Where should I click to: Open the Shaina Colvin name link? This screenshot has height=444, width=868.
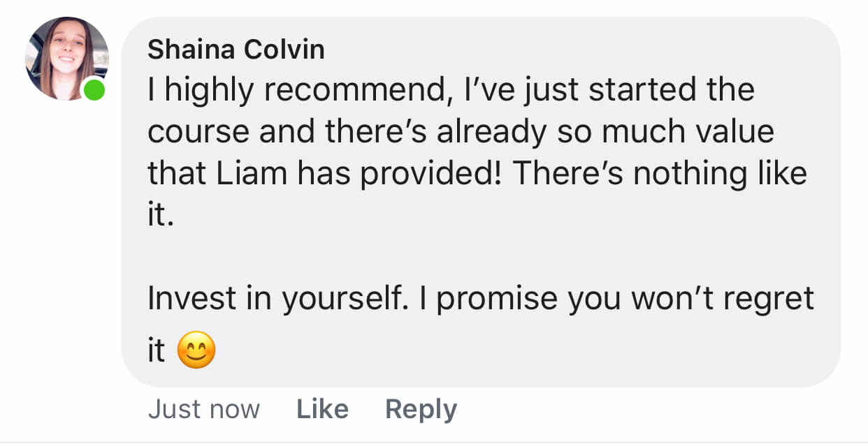pos(236,50)
